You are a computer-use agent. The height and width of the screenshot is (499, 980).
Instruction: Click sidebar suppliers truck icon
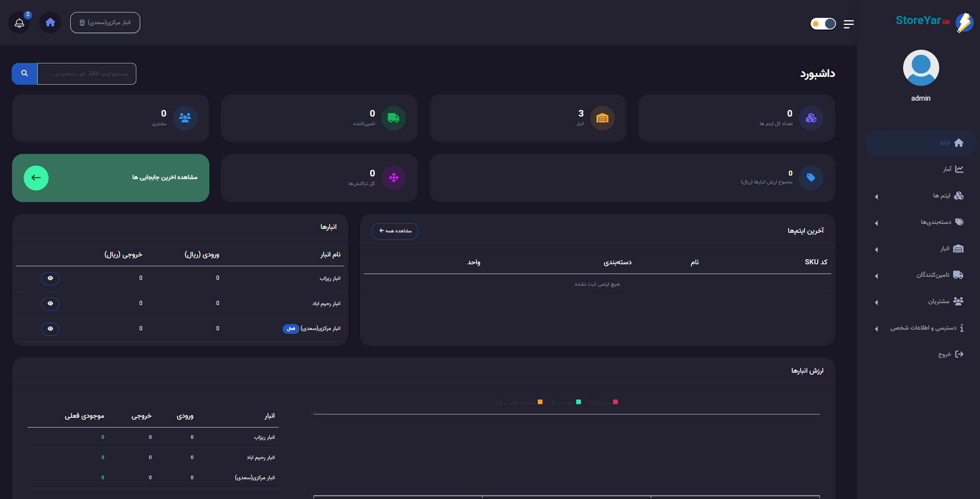coord(958,275)
